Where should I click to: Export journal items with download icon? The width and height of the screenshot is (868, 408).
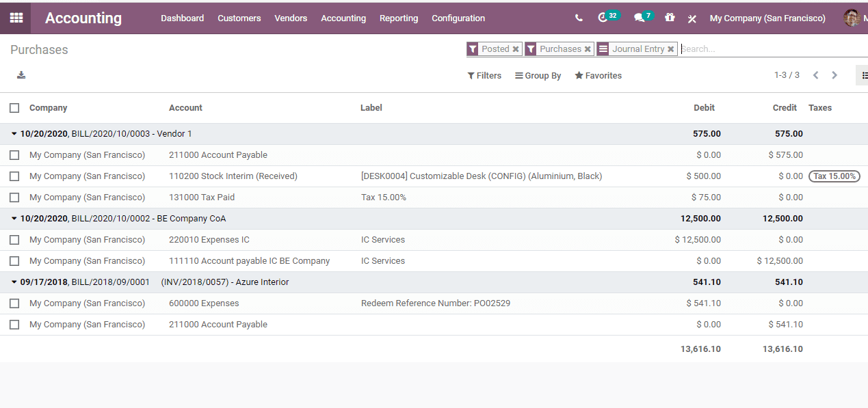[x=21, y=75]
